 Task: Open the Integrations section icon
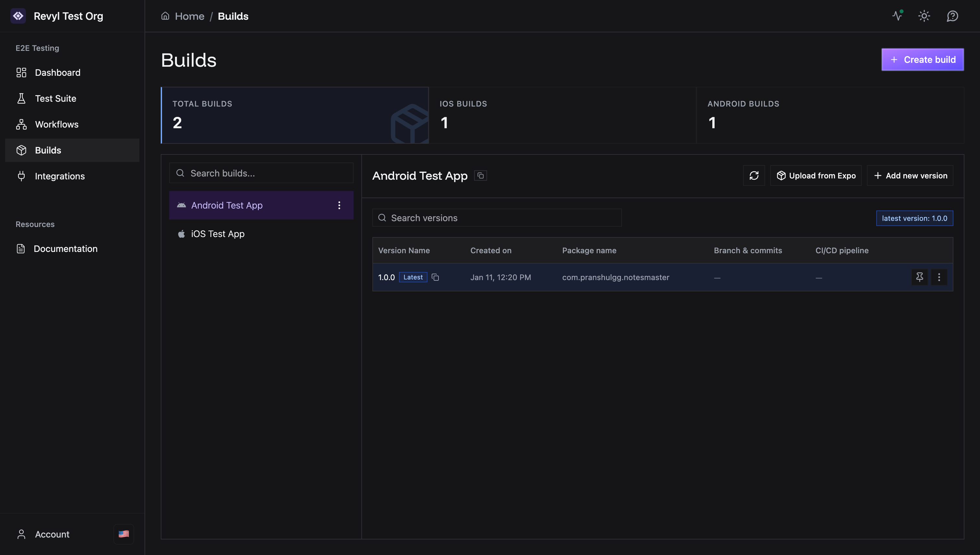pyautogui.click(x=21, y=176)
